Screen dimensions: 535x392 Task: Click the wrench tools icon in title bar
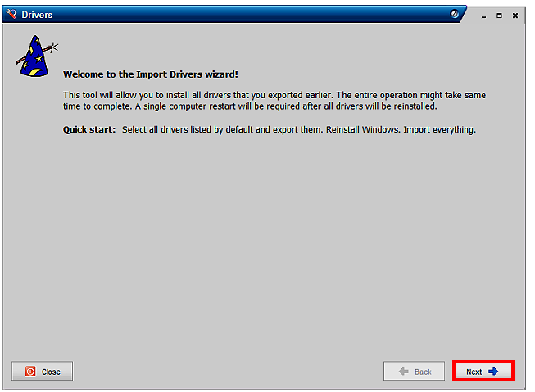11,14
